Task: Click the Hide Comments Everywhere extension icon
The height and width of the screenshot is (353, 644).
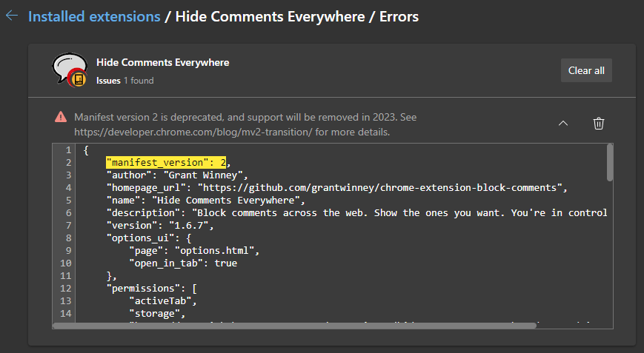Action: pos(70,70)
